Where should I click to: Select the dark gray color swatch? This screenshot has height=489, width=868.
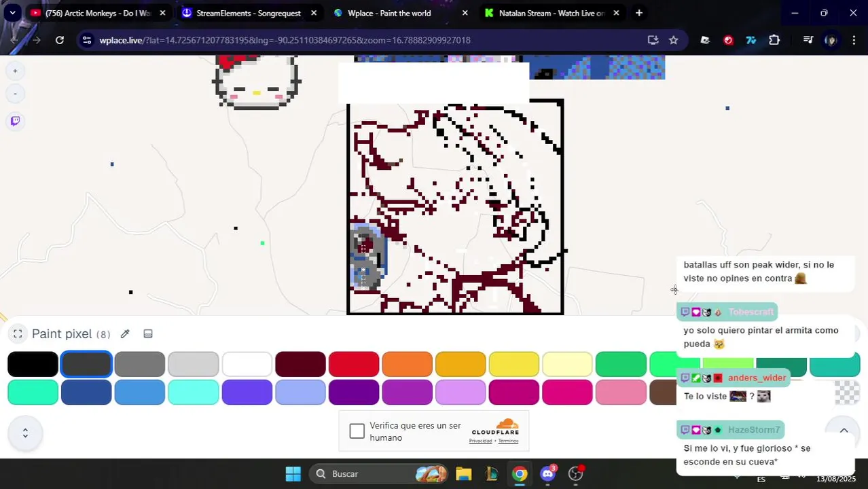click(x=86, y=364)
